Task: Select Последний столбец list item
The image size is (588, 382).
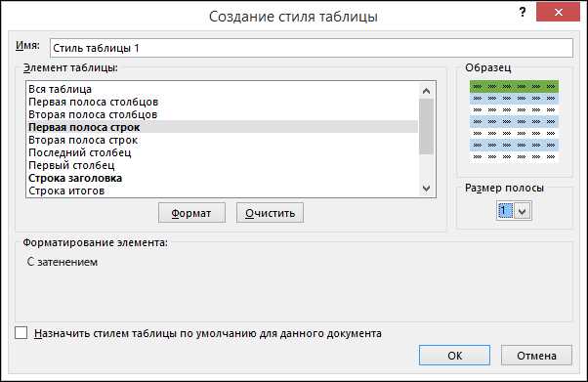Action: [x=223, y=152]
